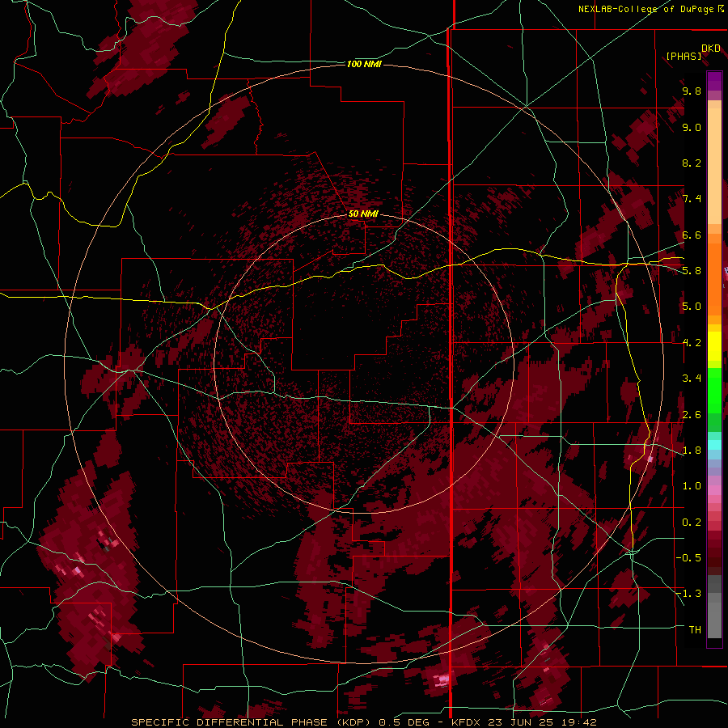The height and width of the screenshot is (728, 728).
Task: Click the 7.4 legend value
Action: click(692, 199)
